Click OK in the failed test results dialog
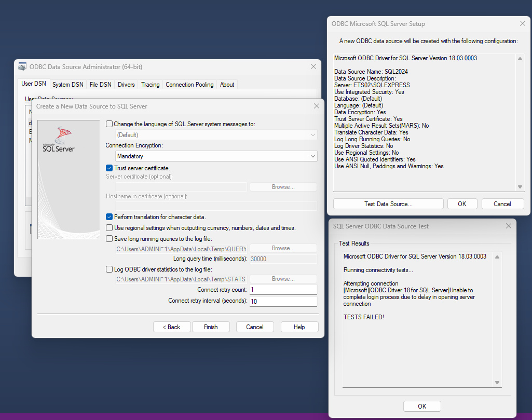Viewport: 532px width, 420px height. click(x=422, y=406)
